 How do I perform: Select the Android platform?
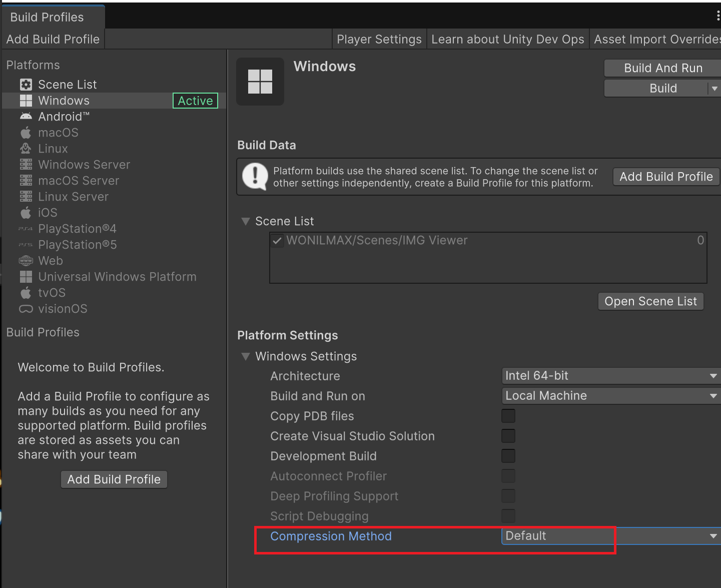coord(114,117)
